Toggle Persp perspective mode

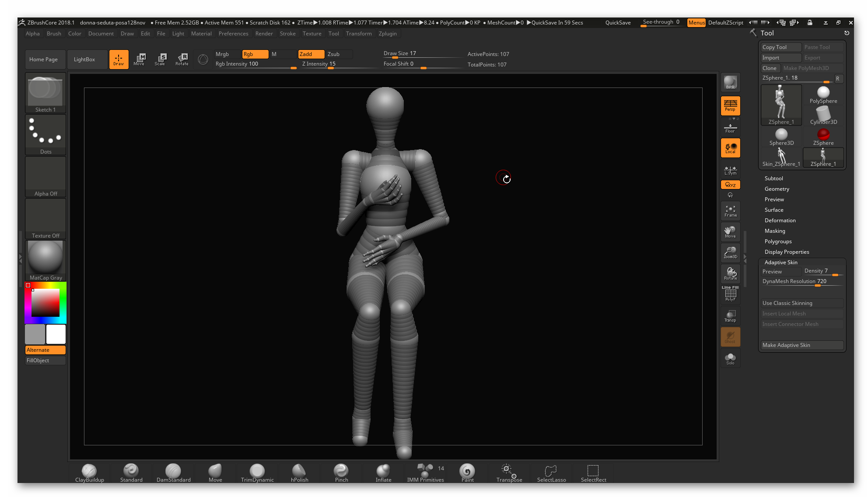coord(730,105)
